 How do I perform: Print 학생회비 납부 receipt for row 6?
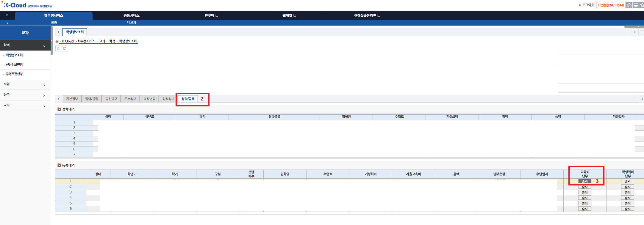click(x=627, y=209)
